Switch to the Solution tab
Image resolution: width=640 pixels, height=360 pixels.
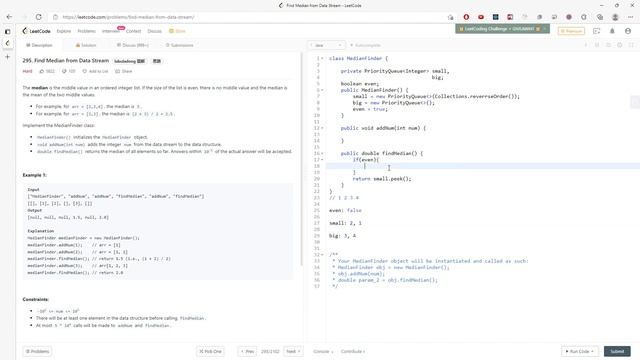(86, 45)
